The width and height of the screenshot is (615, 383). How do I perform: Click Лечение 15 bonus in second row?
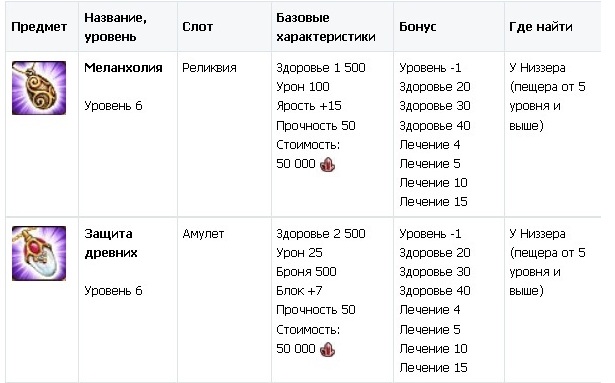coord(433,367)
